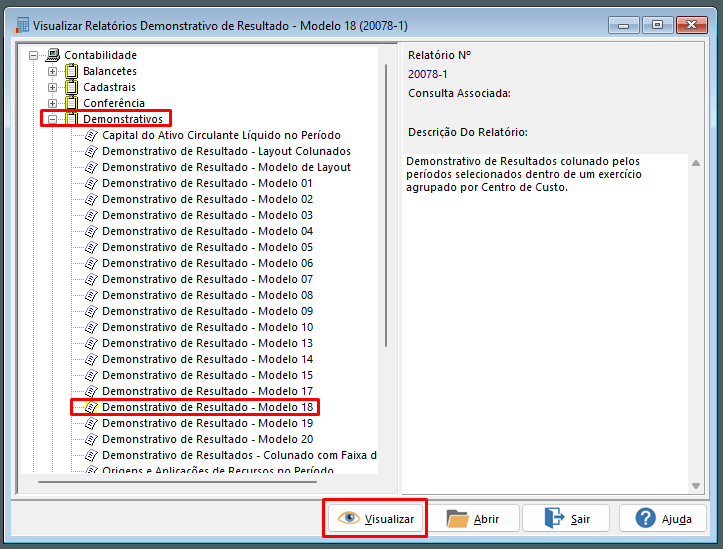
Task: Click description scrollbar up arrow
Action: 696,163
